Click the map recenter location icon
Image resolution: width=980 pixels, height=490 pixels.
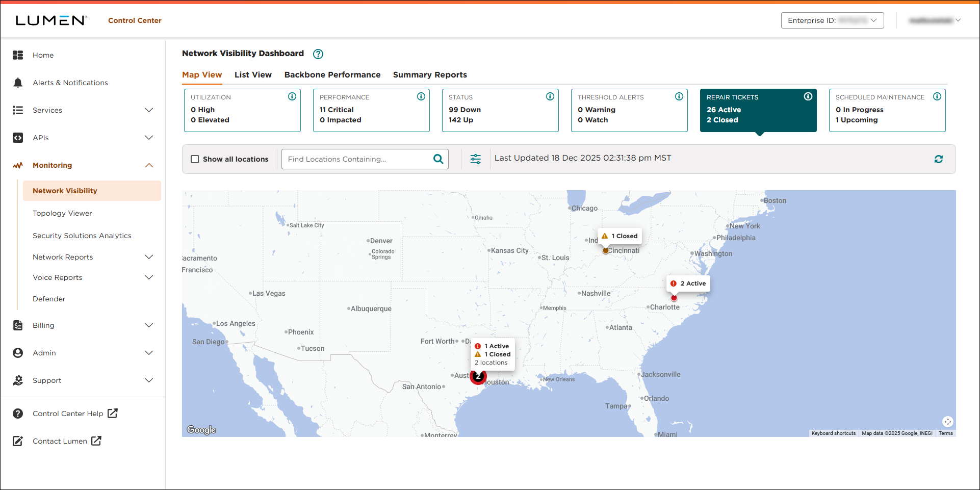[947, 422]
